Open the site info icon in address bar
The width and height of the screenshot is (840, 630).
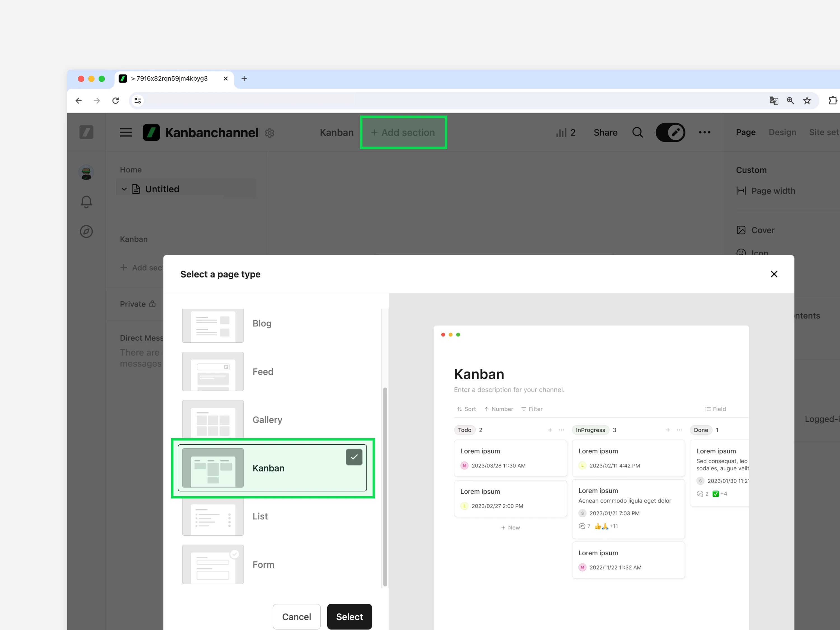[x=137, y=101]
